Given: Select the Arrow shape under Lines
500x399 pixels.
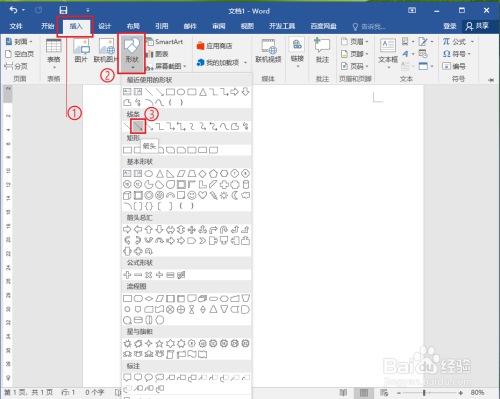Looking at the screenshot, I should 138,126.
